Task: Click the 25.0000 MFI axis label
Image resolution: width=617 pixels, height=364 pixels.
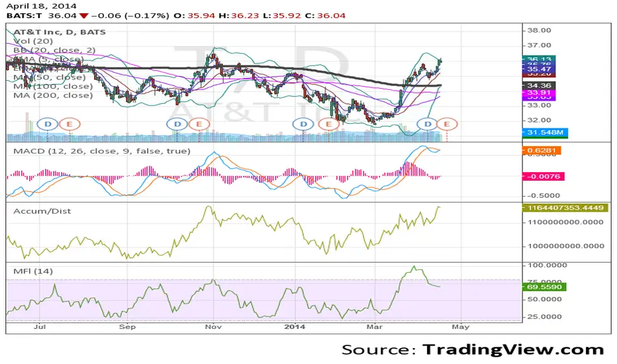Action: click(545, 317)
